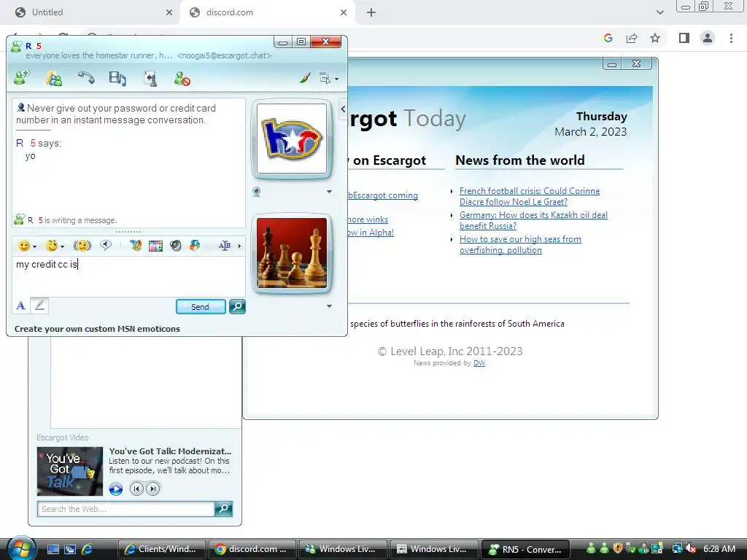Click the Show Desktop quick launch icon
This screenshot has width=747, height=560.
53,549
